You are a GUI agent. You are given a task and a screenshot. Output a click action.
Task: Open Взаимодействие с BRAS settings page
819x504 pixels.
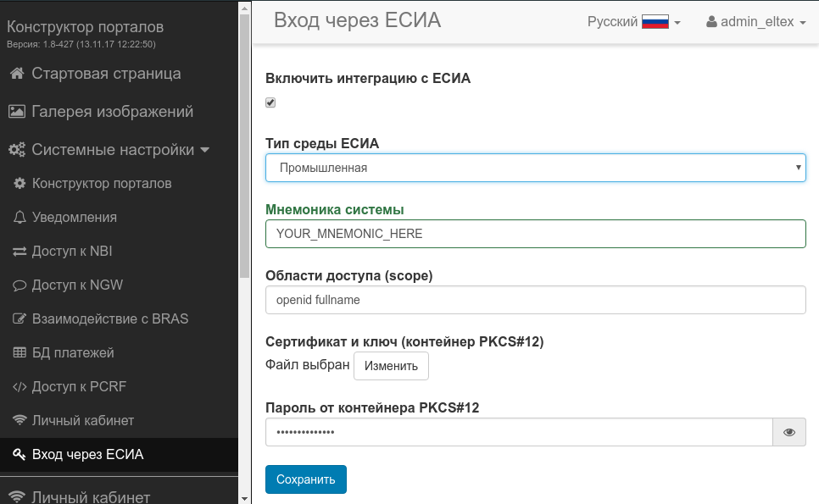coord(109,319)
